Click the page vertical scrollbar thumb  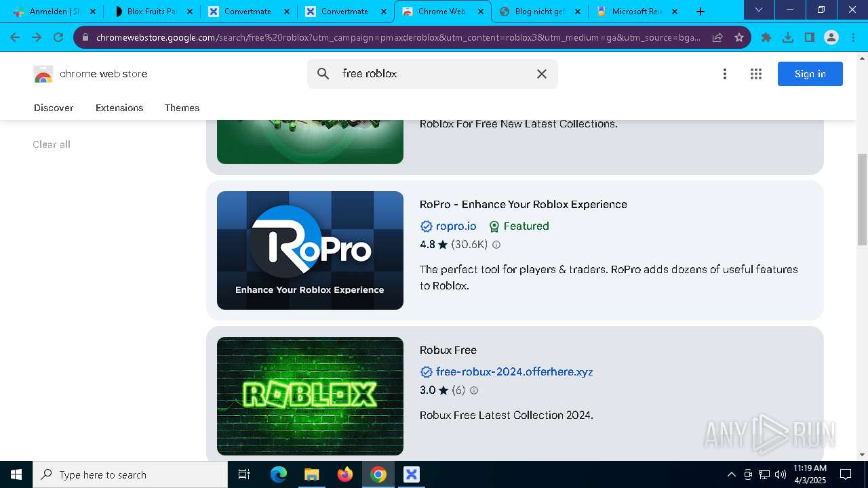(863, 199)
